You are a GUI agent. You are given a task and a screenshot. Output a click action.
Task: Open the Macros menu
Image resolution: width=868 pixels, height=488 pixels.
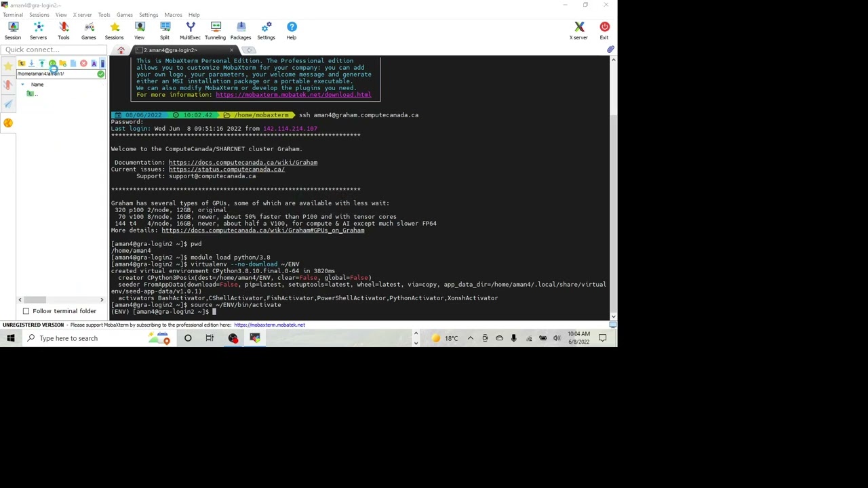(173, 15)
